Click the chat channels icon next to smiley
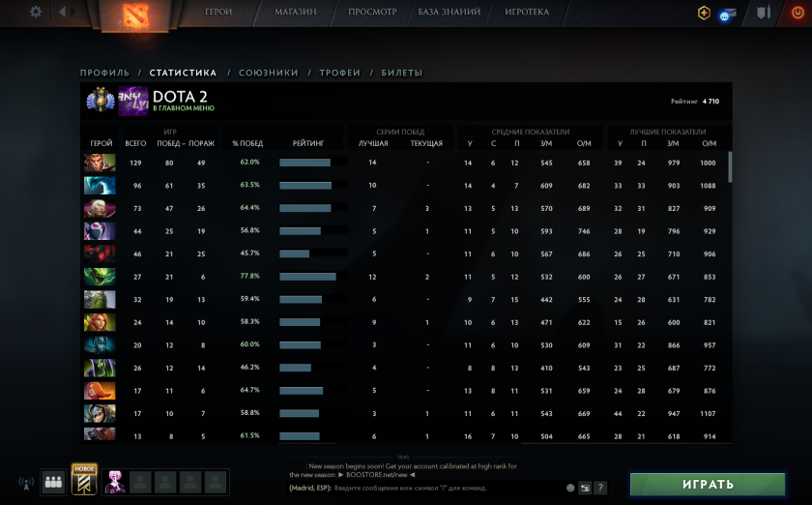 tap(585, 488)
